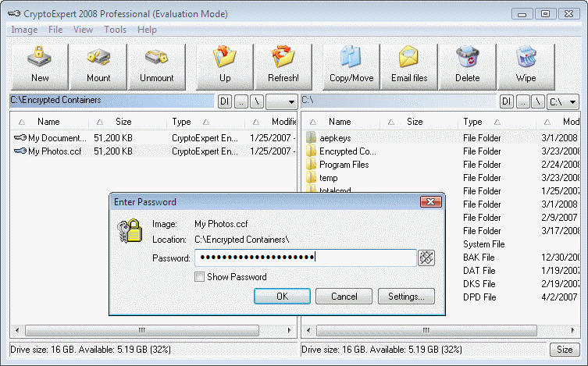Confirm password with OK button
Image resolution: width=588 pixels, height=366 pixels.
coord(282,297)
